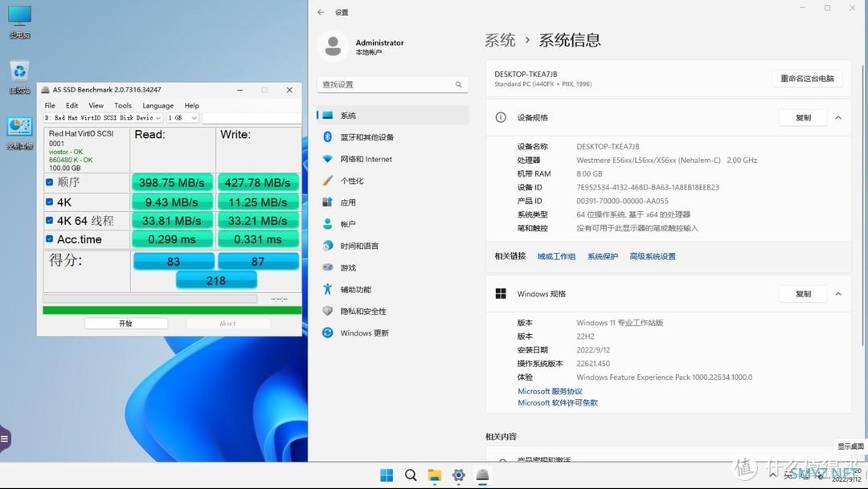Open 帐户 settings
868x489 pixels.
[393, 224]
